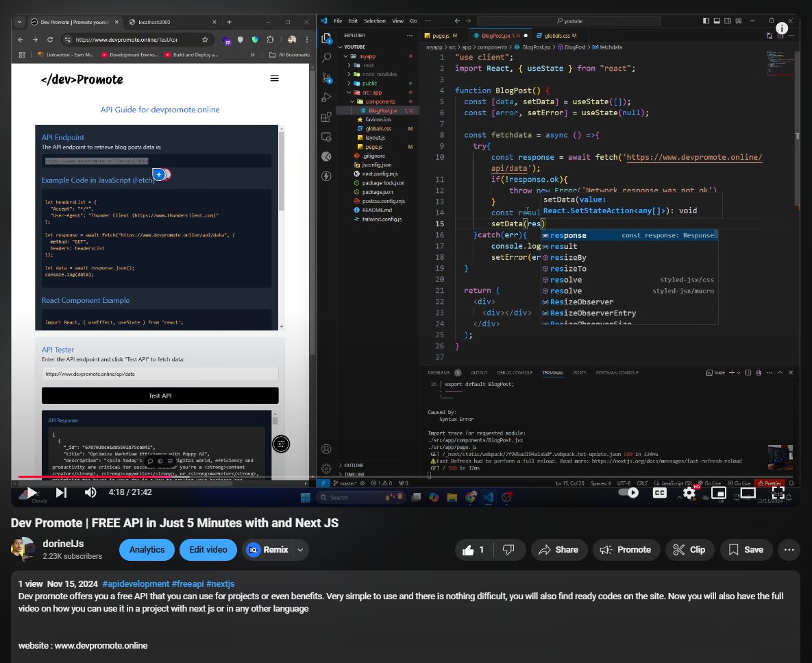The height and width of the screenshot is (663, 812).
Task: Select the DEBUG CONSOLE panel tab
Action: coord(515,372)
